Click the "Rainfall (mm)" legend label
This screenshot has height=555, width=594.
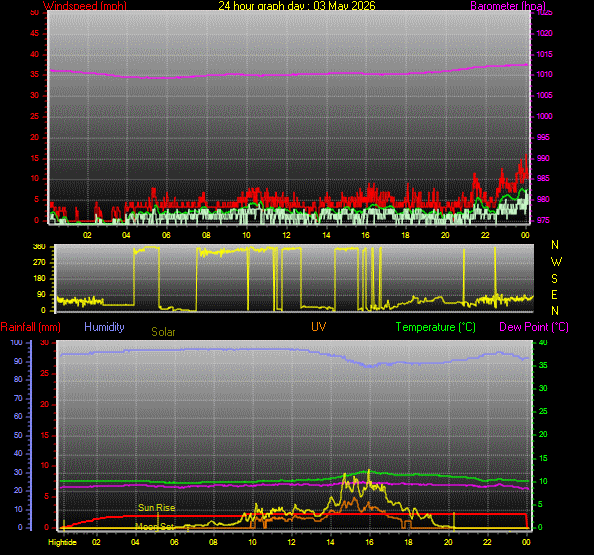pos(31,327)
